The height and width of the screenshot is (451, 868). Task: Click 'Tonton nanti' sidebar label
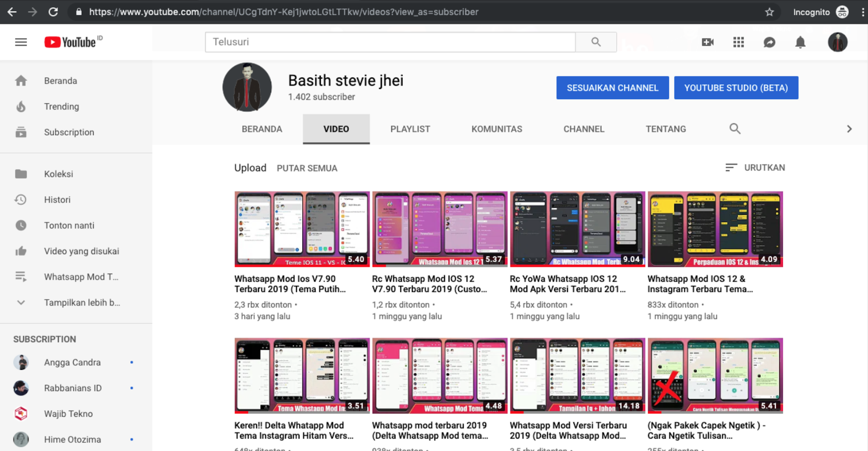click(69, 225)
